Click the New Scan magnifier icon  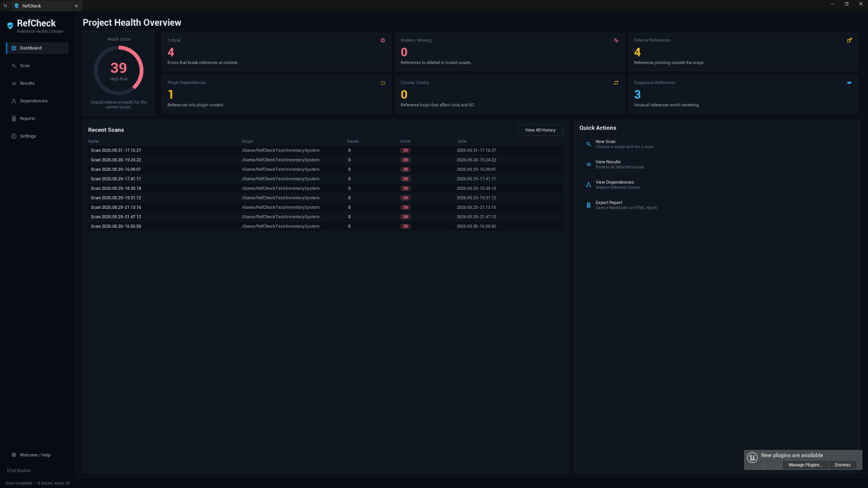click(x=588, y=144)
